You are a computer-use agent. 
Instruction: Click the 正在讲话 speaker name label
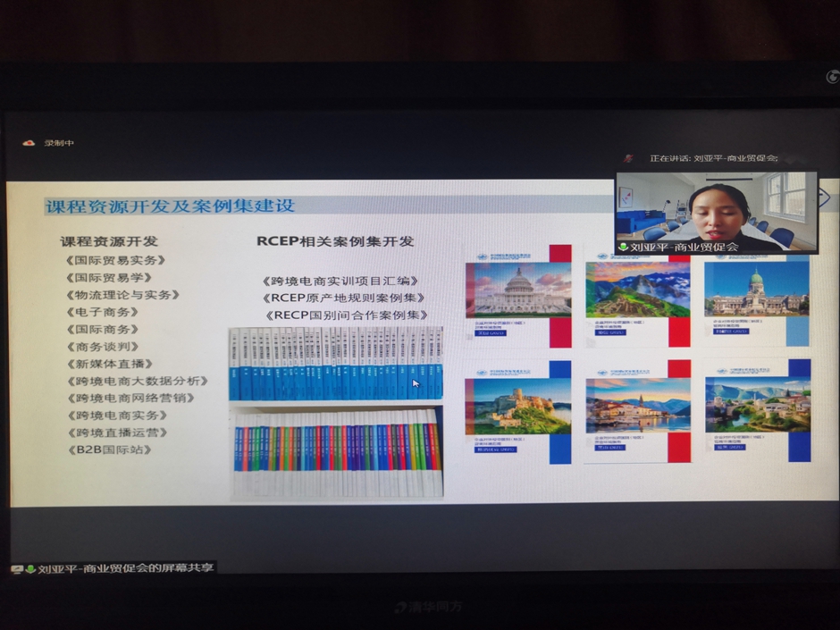713,158
